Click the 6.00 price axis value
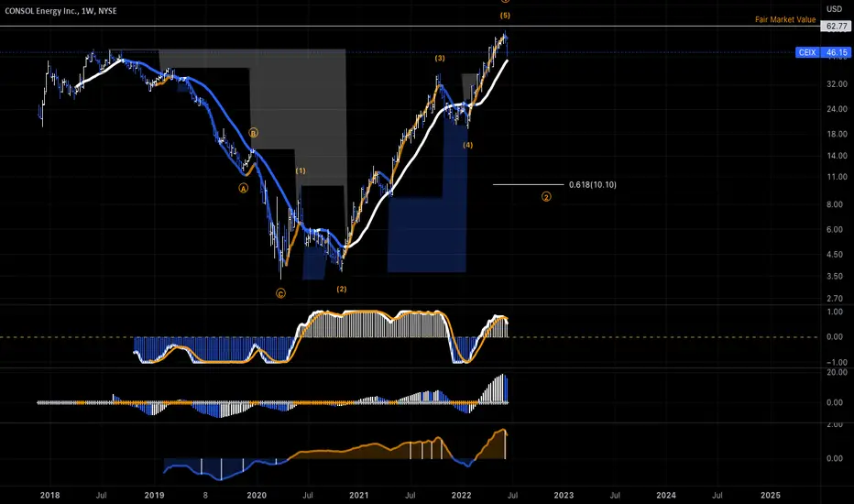854x504 pixels. coord(835,230)
